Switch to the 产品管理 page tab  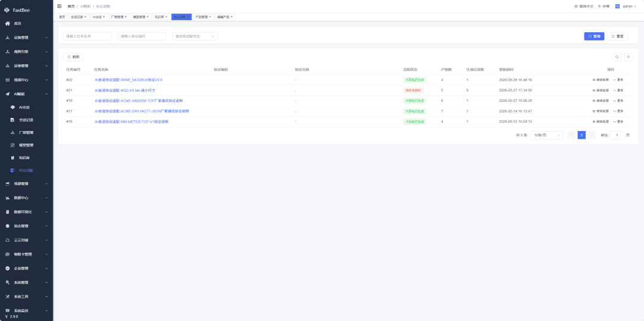[203, 17]
